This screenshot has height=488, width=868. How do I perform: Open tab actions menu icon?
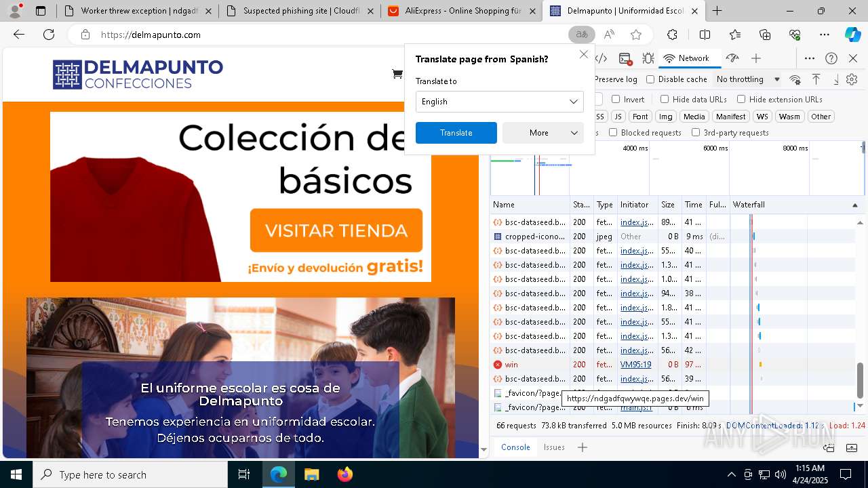(41, 11)
